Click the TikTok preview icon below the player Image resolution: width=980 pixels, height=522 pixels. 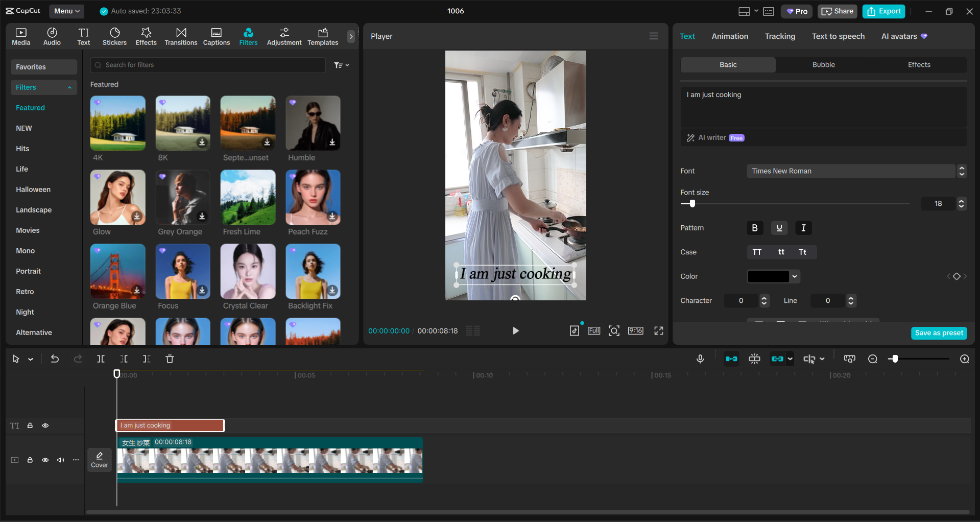574,330
